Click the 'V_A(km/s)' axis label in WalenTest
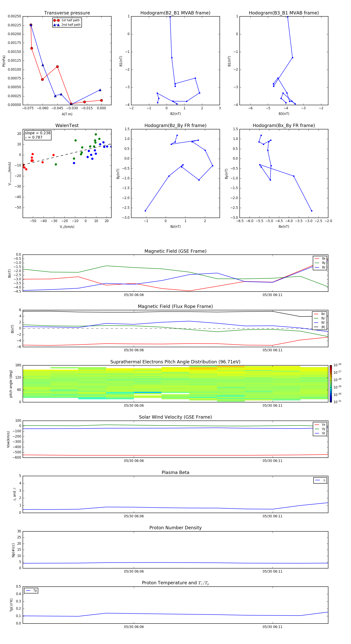 click(x=67, y=227)
